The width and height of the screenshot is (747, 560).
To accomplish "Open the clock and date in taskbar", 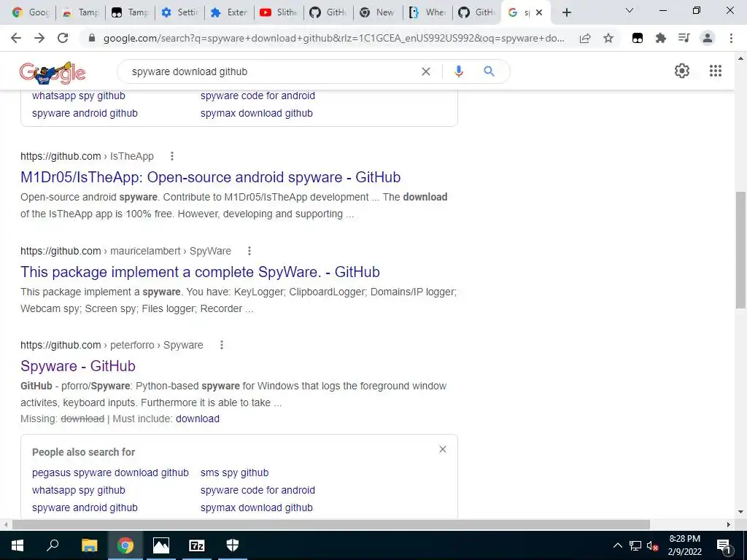I will point(684,545).
